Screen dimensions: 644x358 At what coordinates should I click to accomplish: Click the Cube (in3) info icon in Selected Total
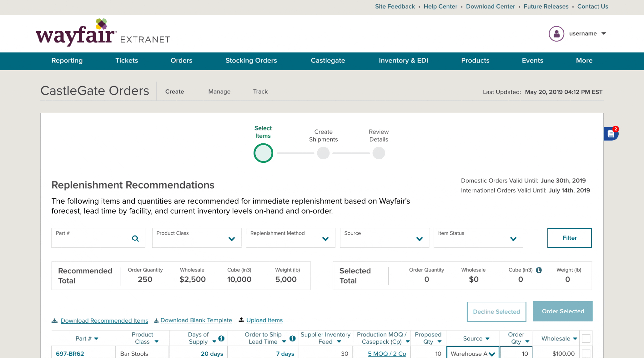pos(539,270)
